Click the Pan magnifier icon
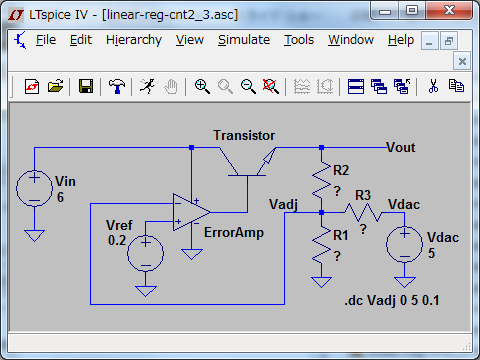The height and width of the screenshot is (360, 480). (225, 86)
